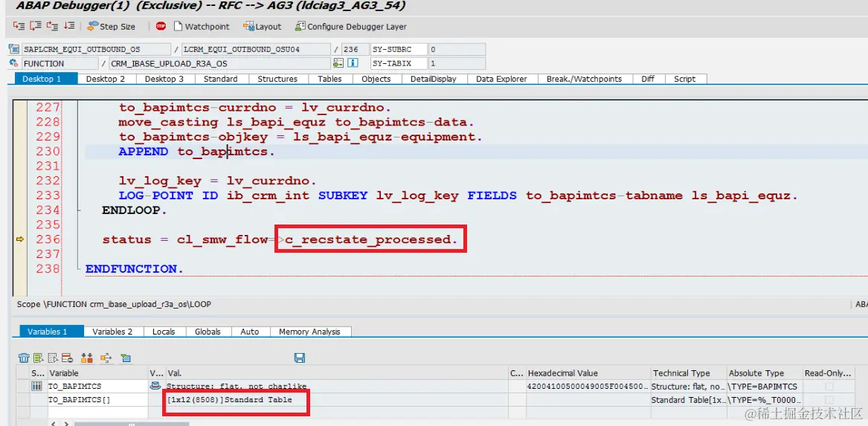The height and width of the screenshot is (426, 868).
Task: Click the program icon beside SAPLCRM_EQUI_OUTBOUND_OS
Action: (x=14, y=49)
